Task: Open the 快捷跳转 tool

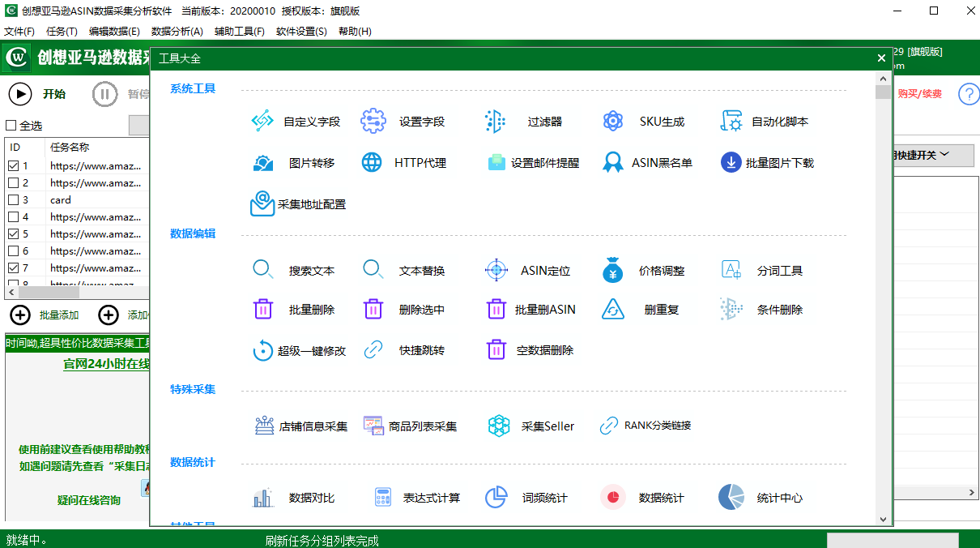Action: coord(403,351)
